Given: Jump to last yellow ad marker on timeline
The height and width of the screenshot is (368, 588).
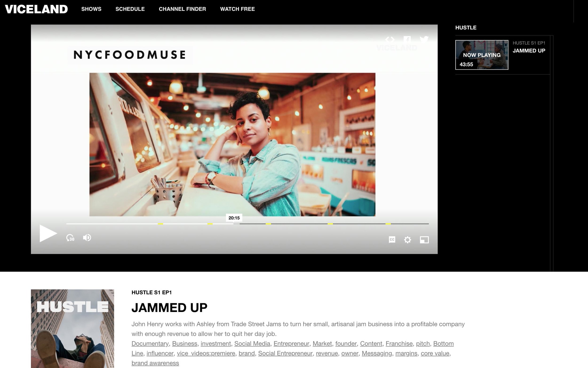Looking at the screenshot, I should (x=388, y=224).
